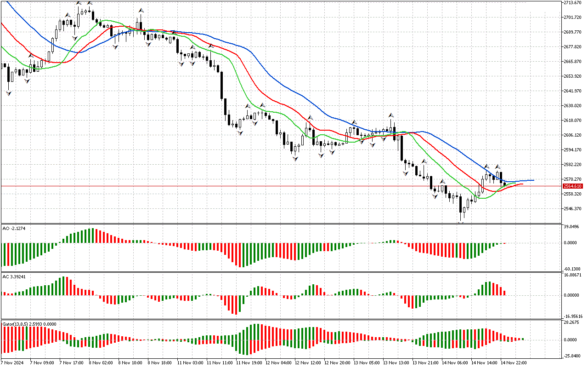Image resolution: width=588 pixels, height=368 pixels.
Task: Click the 14 Nov 14:00 time label
Action: 484,363
